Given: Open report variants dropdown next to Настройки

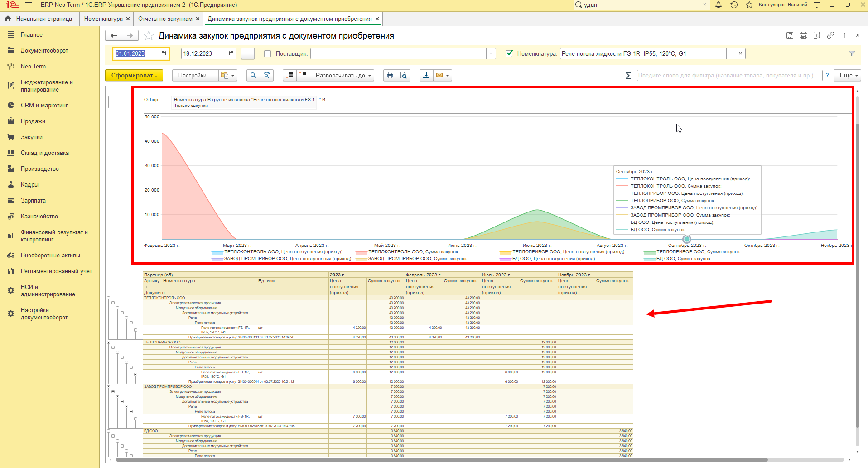Looking at the screenshot, I should (228, 76).
